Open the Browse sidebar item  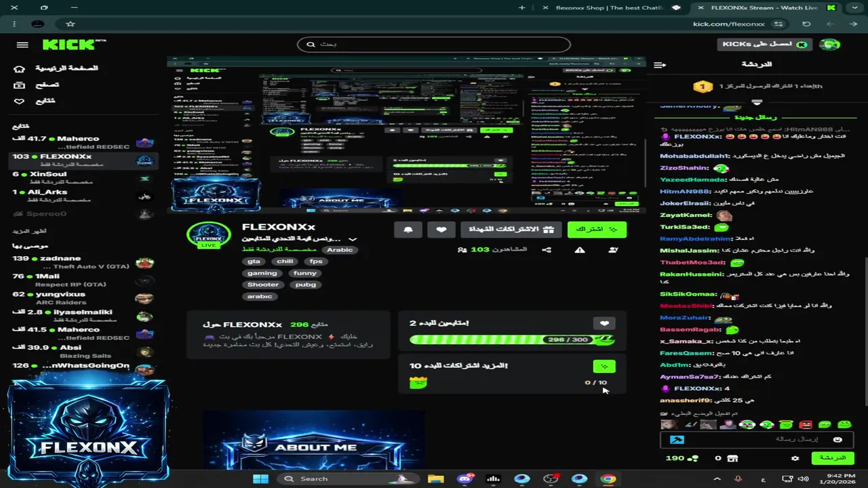pyautogui.click(x=37, y=85)
